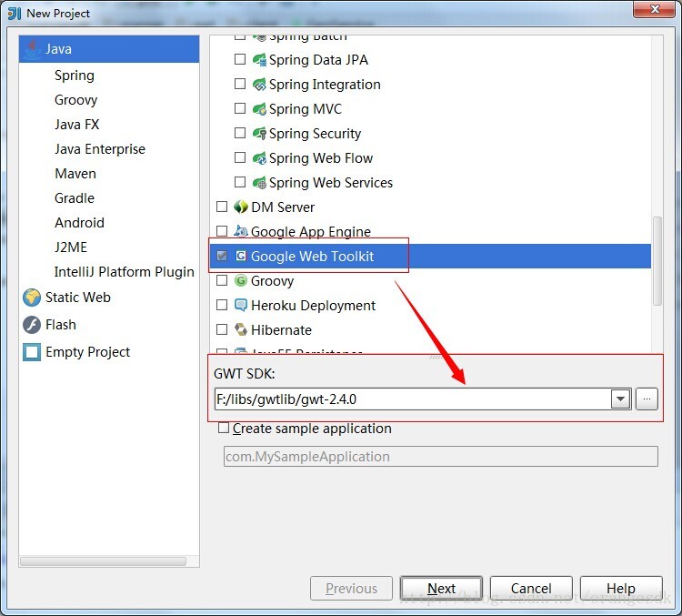Click the Previous button
The image size is (682, 616).
tap(351, 588)
